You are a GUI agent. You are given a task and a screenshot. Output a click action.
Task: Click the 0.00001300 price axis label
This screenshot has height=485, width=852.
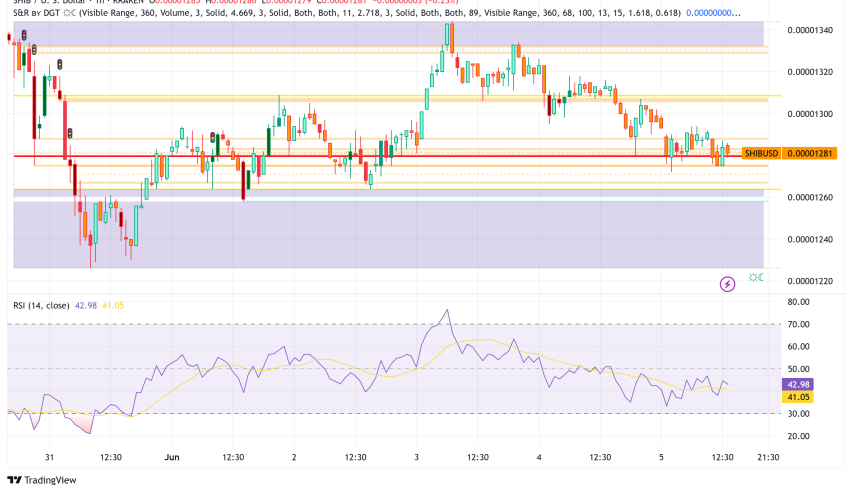click(810, 114)
